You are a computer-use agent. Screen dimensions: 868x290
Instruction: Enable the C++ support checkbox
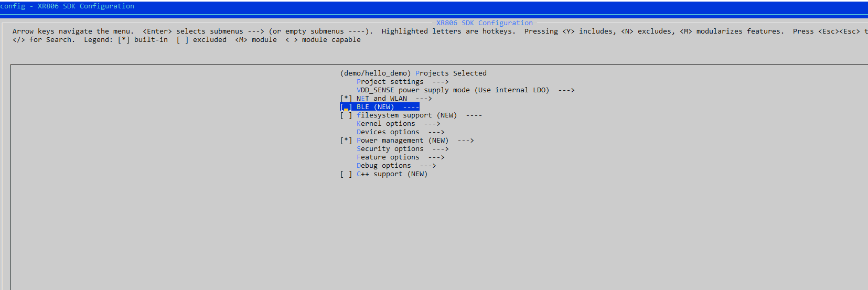[346, 174]
